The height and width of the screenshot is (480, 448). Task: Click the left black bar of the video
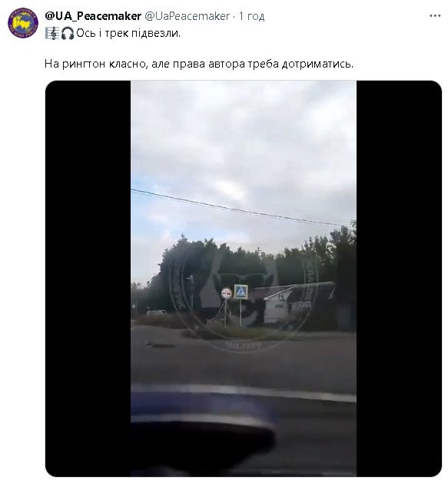click(88, 278)
